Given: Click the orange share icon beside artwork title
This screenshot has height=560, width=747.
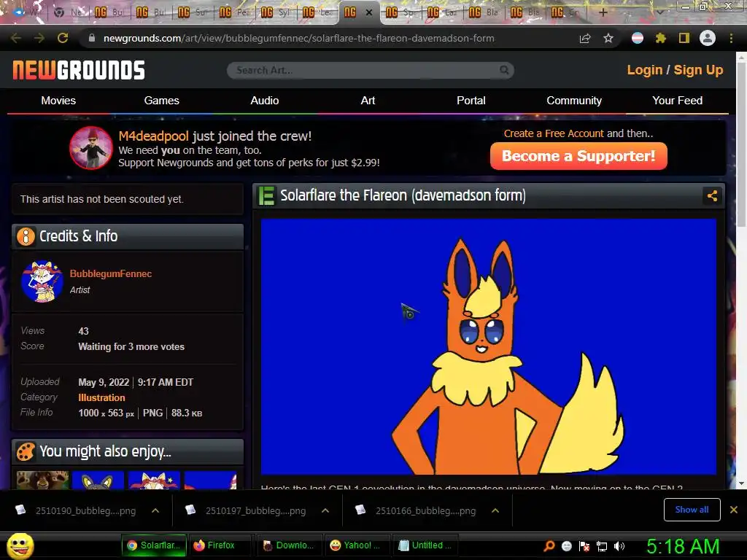Looking at the screenshot, I should coord(712,195).
